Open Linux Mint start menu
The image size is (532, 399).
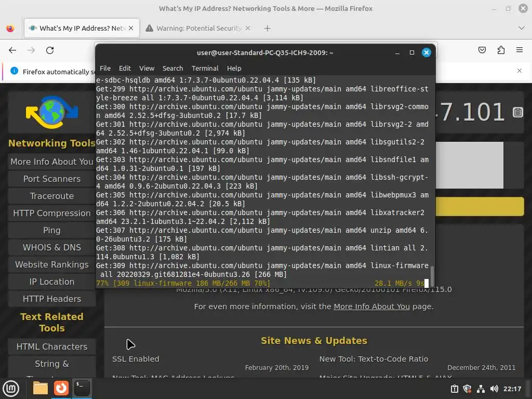[x=11, y=389]
